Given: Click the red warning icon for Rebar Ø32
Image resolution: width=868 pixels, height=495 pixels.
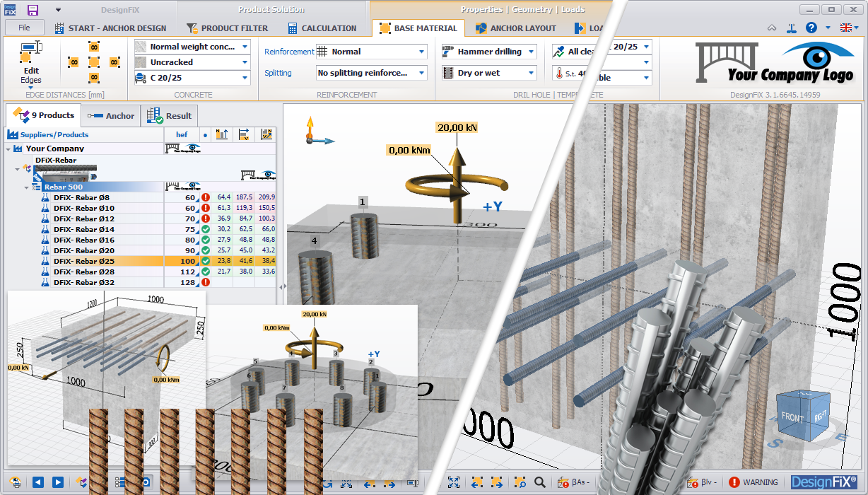Looking at the screenshot, I should 206,282.
